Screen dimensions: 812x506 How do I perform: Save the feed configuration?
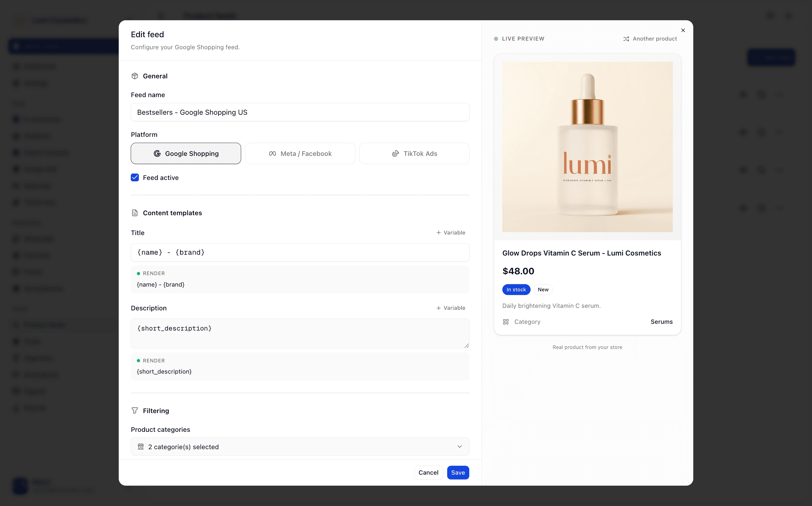(x=458, y=472)
